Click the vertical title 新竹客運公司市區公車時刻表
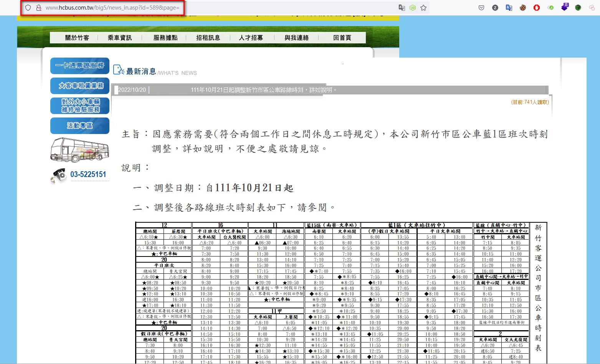This screenshot has height=364, width=600. 538,288
